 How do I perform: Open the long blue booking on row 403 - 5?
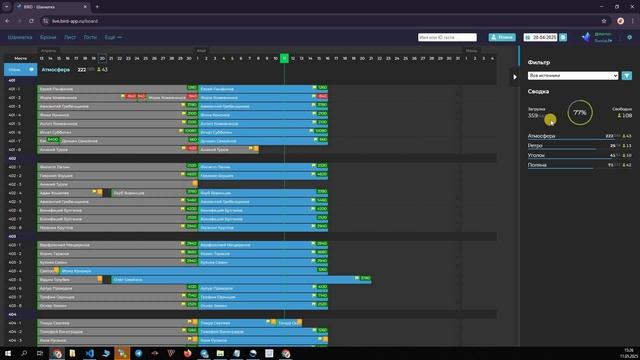[241, 280]
